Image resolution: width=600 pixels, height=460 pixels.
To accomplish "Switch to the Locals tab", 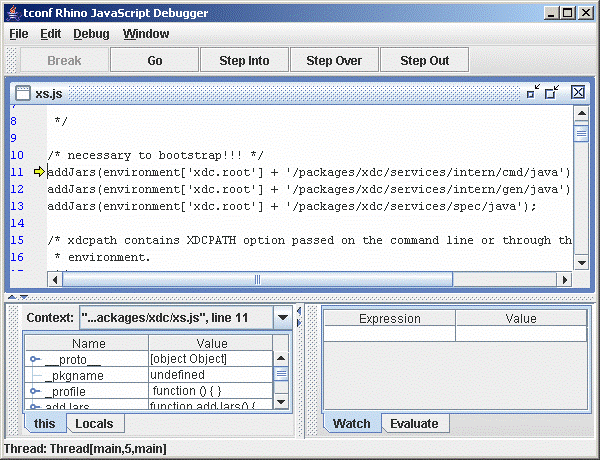I will pos(95,424).
